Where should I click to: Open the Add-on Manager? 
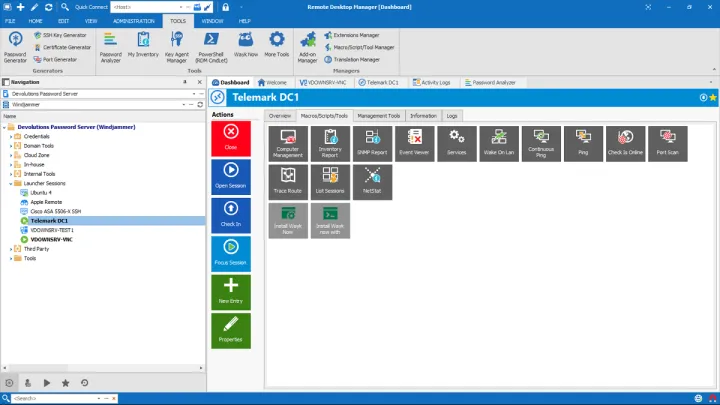click(x=307, y=45)
